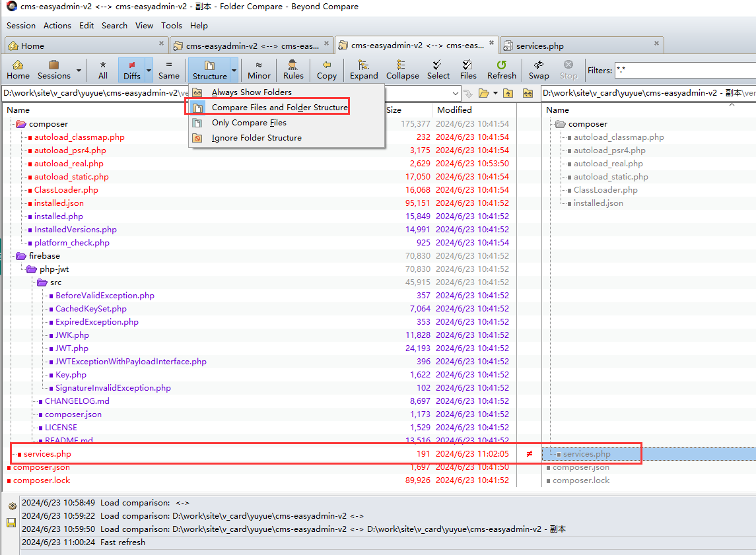The width and height of the screenshot is (756, 555).
Task: Collapse the firebase folder in left pane
Action: pos(21,256)
